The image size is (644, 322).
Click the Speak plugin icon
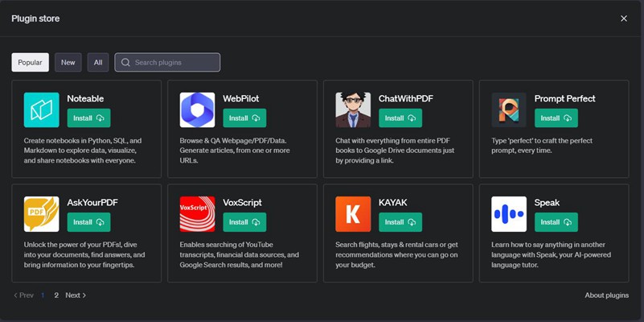tap(509, 214)
